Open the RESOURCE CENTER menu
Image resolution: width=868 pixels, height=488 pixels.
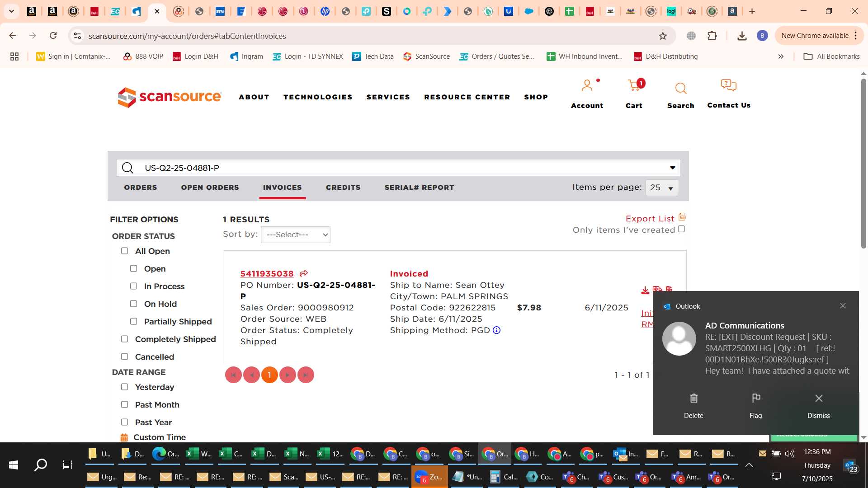467,97
